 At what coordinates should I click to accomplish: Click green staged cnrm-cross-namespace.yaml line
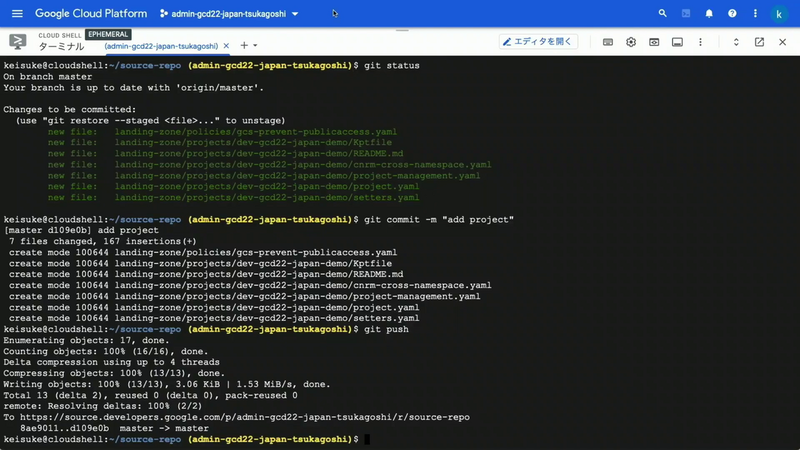pos(269,165)
